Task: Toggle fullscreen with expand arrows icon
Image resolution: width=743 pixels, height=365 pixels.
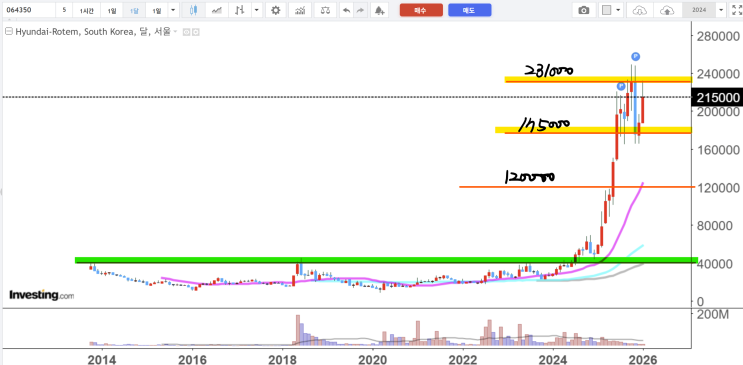Action: click(736, 10)
